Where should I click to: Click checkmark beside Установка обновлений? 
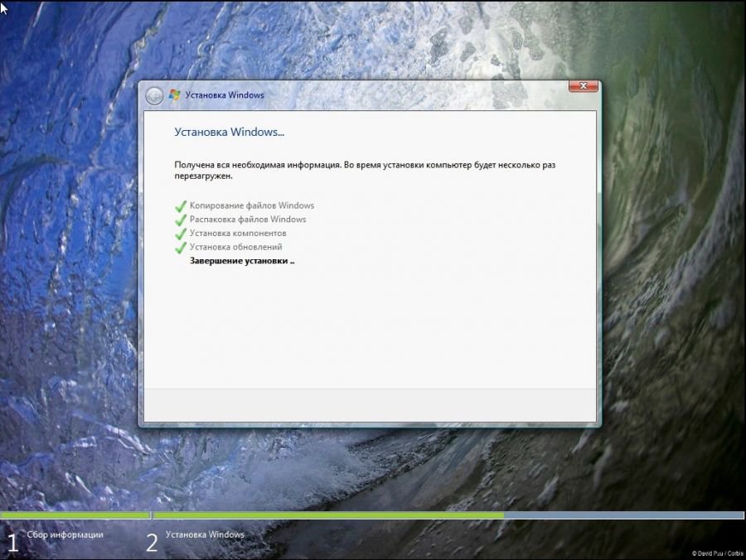pyautogui.click(x=181, y=248)
